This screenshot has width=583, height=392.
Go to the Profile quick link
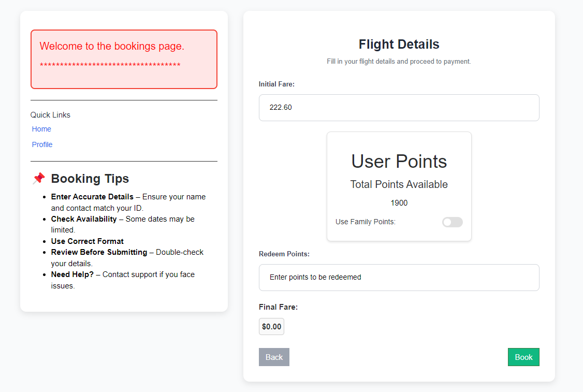[42, 144]
